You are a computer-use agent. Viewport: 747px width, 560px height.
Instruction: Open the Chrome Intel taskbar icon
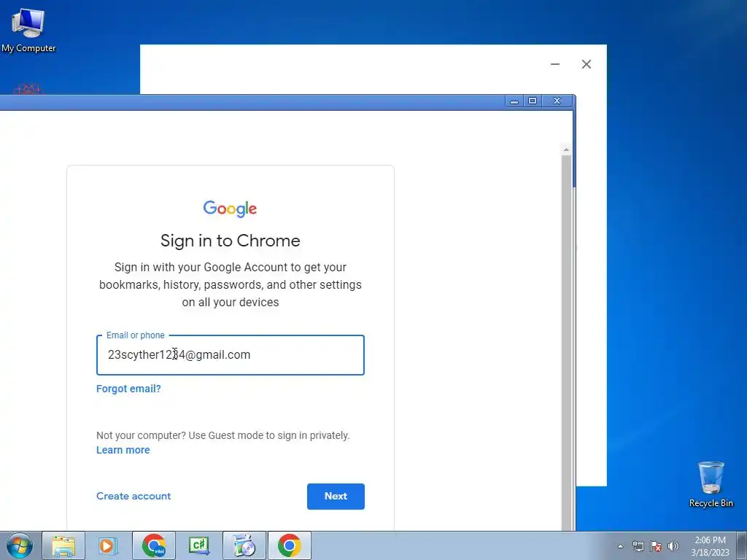pos(153,545)
